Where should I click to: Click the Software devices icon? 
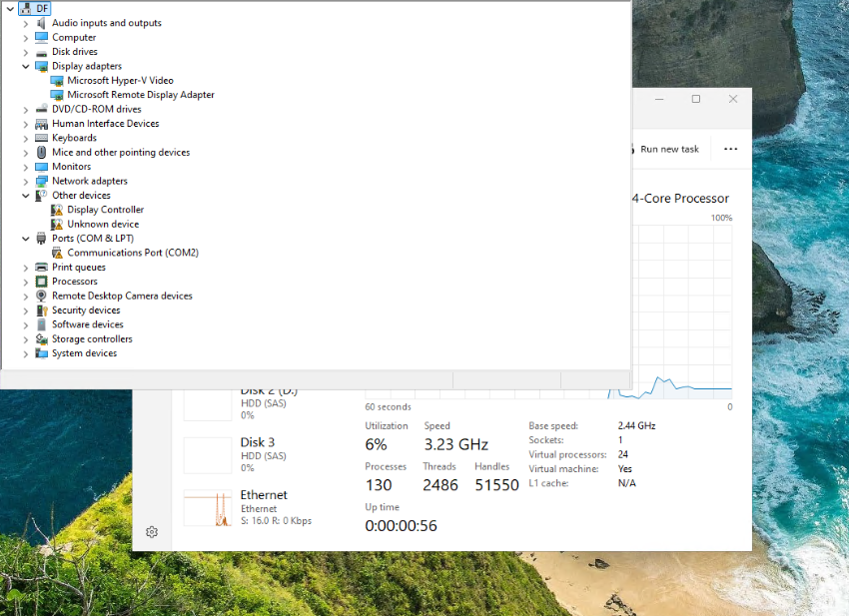click(x=41, y=324)
